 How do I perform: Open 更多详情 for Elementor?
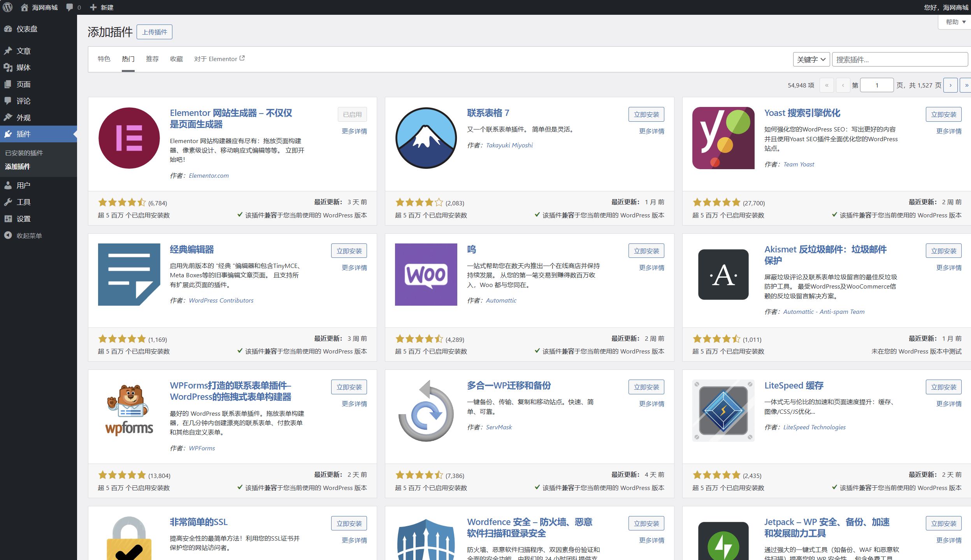point(354,131)
